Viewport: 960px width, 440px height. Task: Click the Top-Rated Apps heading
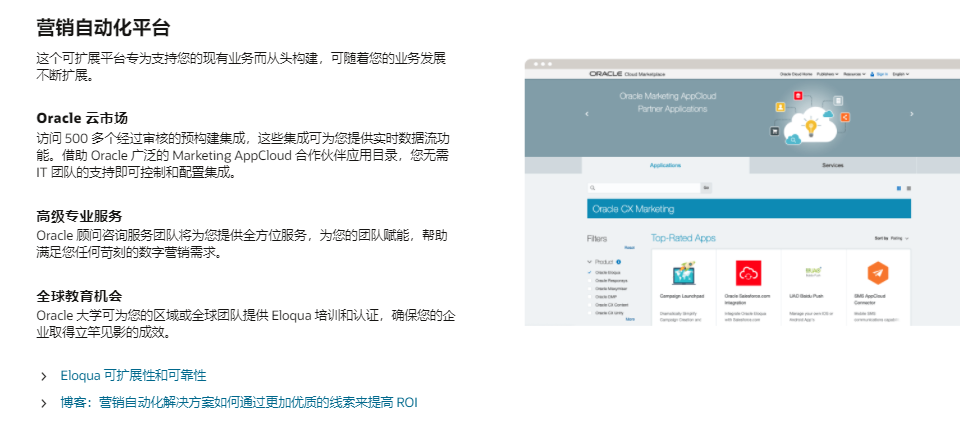pos(683,238)
